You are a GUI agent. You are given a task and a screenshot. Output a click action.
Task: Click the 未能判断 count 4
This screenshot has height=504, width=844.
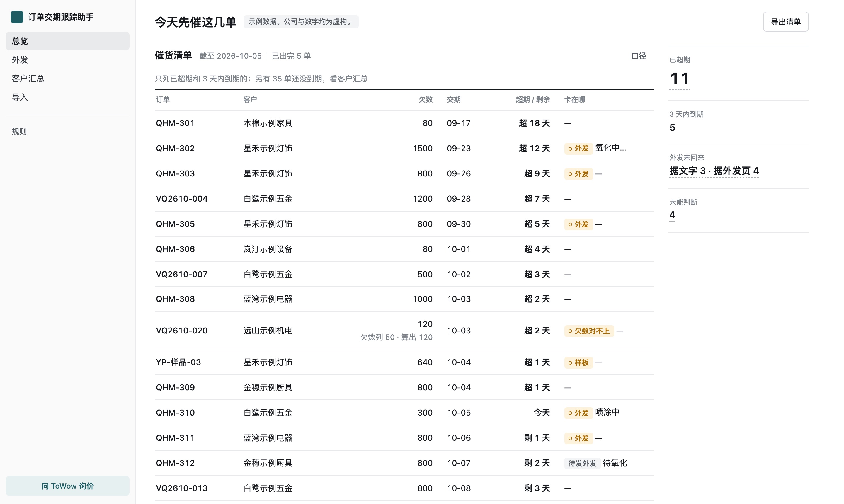(672, 215)
